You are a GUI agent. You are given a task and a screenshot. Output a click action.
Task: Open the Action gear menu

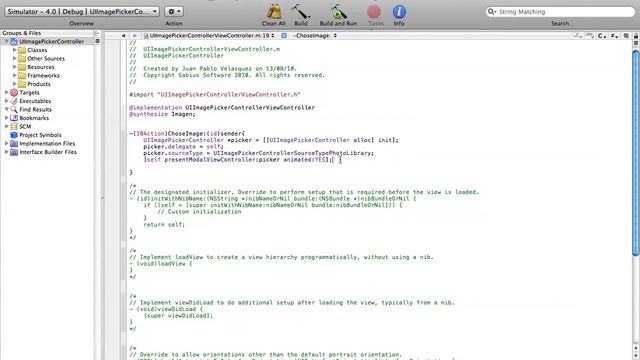tap(174, 11)
